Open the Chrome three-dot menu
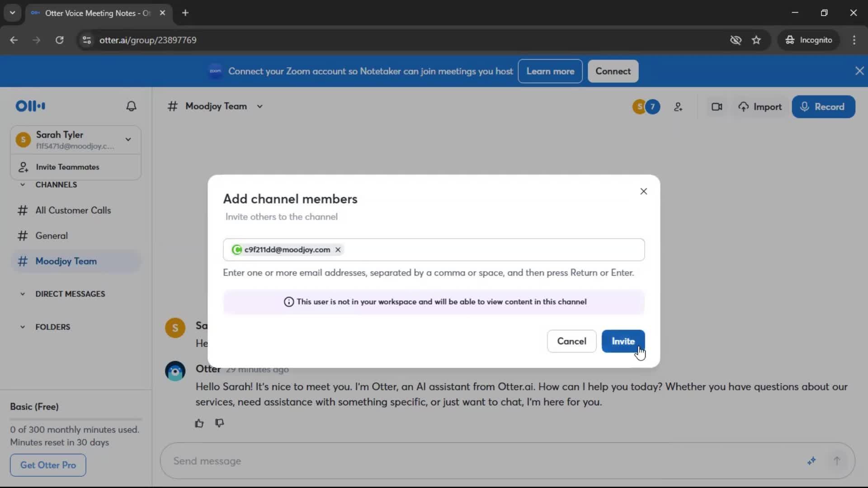The height and width of the screenshot is (488, 868). (854, 40)
